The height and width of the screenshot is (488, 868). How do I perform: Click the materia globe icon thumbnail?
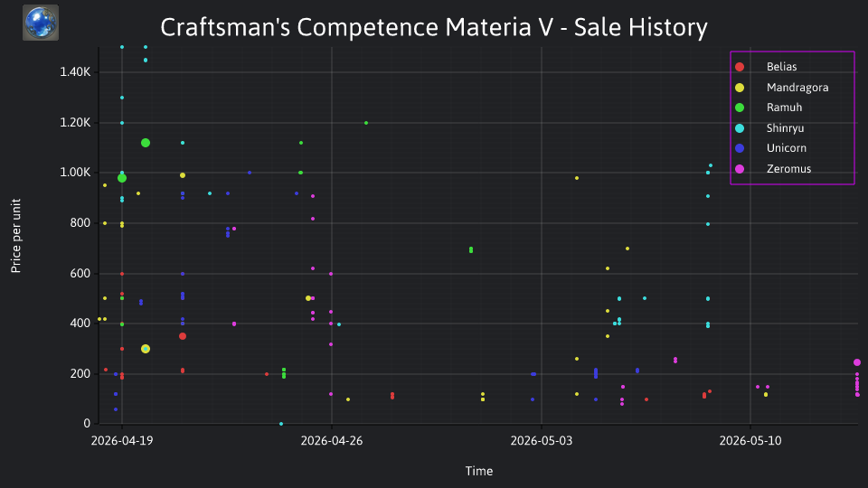point(41,23)
